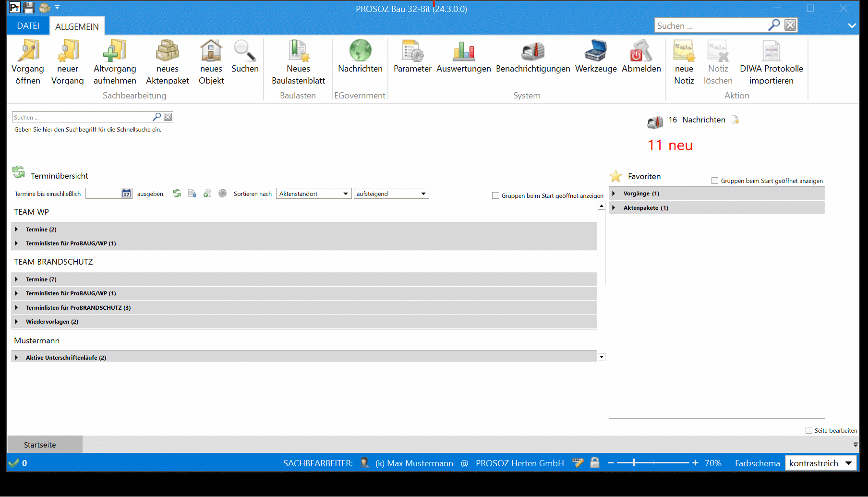Image resolution: width=868 pixels, height=497 pixels.
Task: Add a neues Objekt
Action: (x=211, y=62)
